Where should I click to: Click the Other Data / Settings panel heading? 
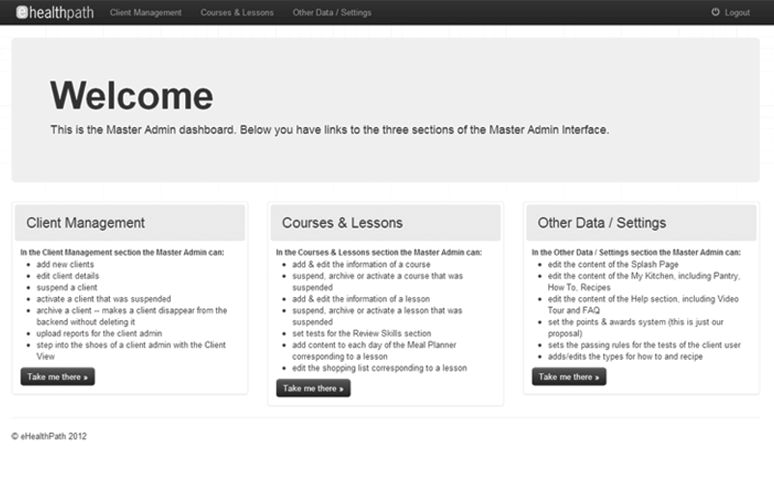tap(602, 223)
